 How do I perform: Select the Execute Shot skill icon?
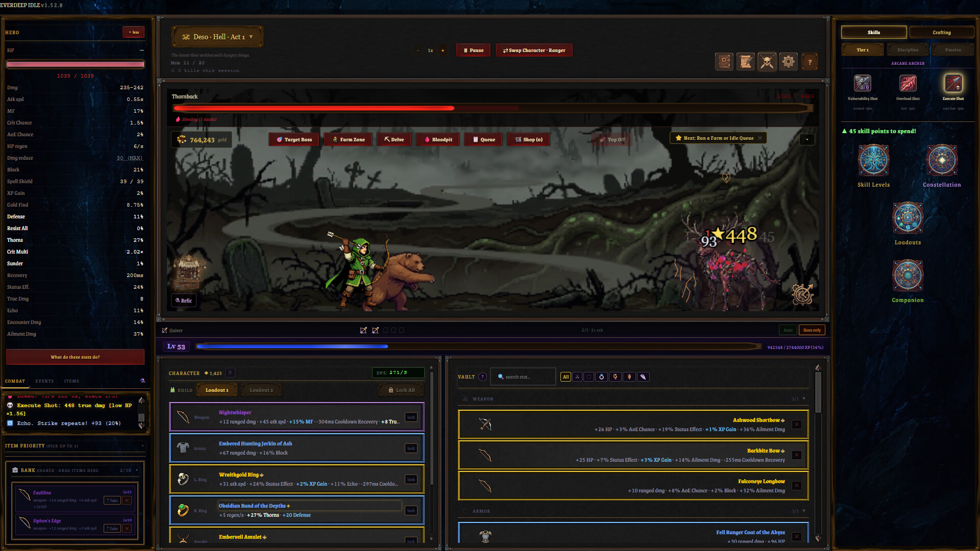[x=953, y=83]
